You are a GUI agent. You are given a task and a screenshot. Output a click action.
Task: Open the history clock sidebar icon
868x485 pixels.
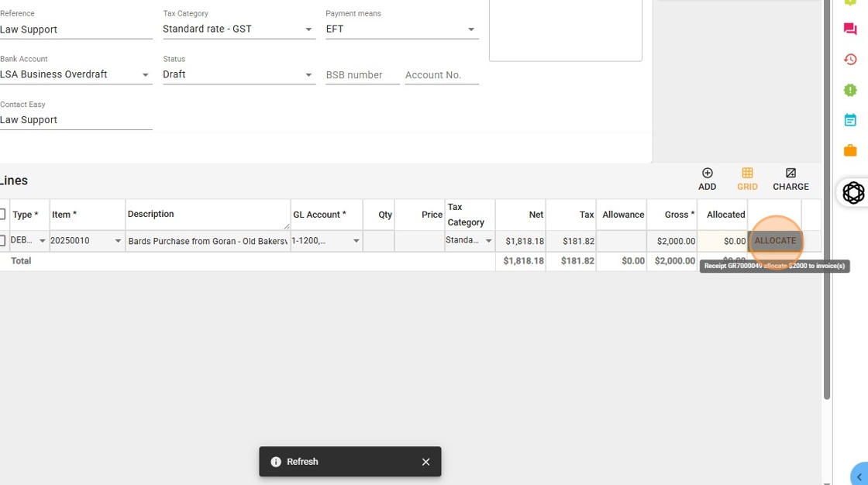click(849, 59)
